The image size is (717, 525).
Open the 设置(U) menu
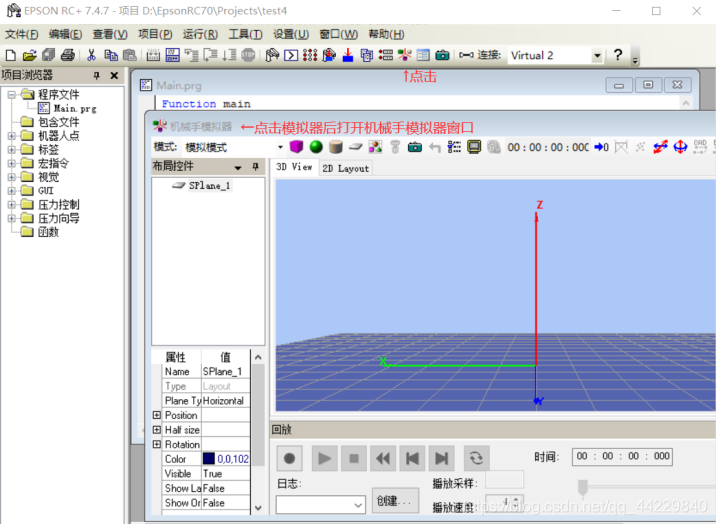[x=291, y=34]
